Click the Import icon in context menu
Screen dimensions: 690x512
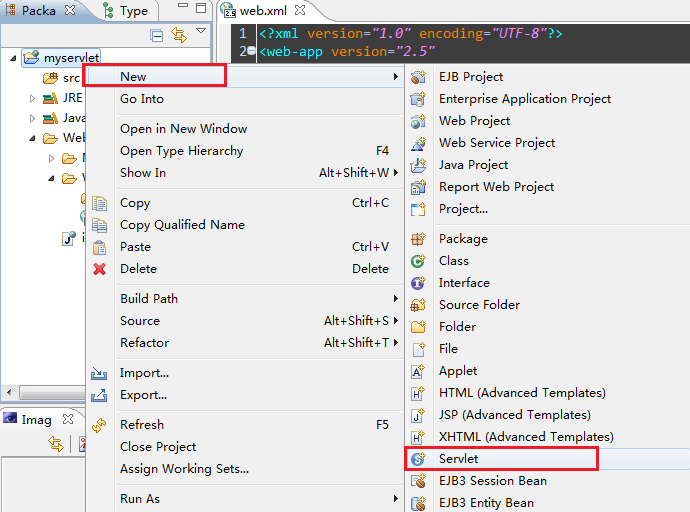pyautogui.click(x=99, y=373)
